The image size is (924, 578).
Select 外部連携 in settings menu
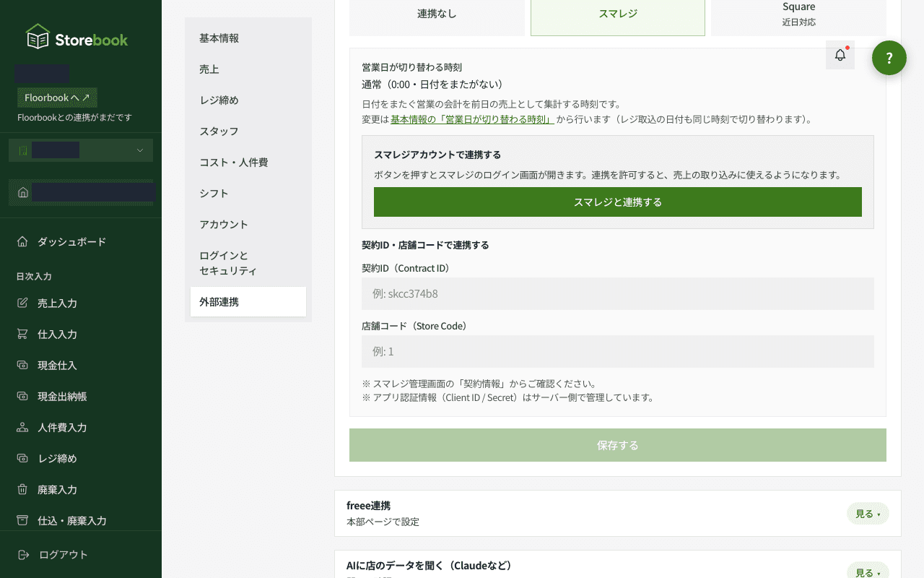tap(248, 302)
